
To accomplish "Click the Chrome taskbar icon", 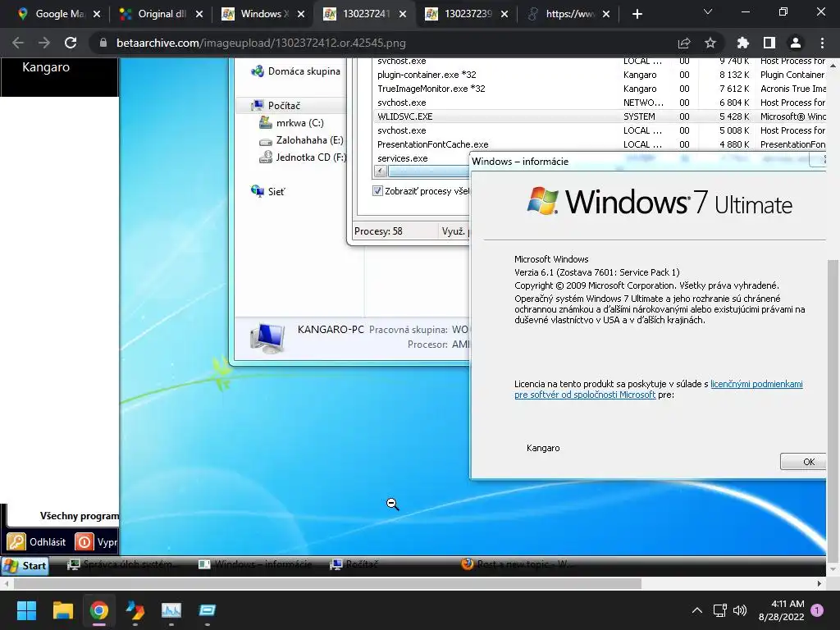I will click(99, 610).
